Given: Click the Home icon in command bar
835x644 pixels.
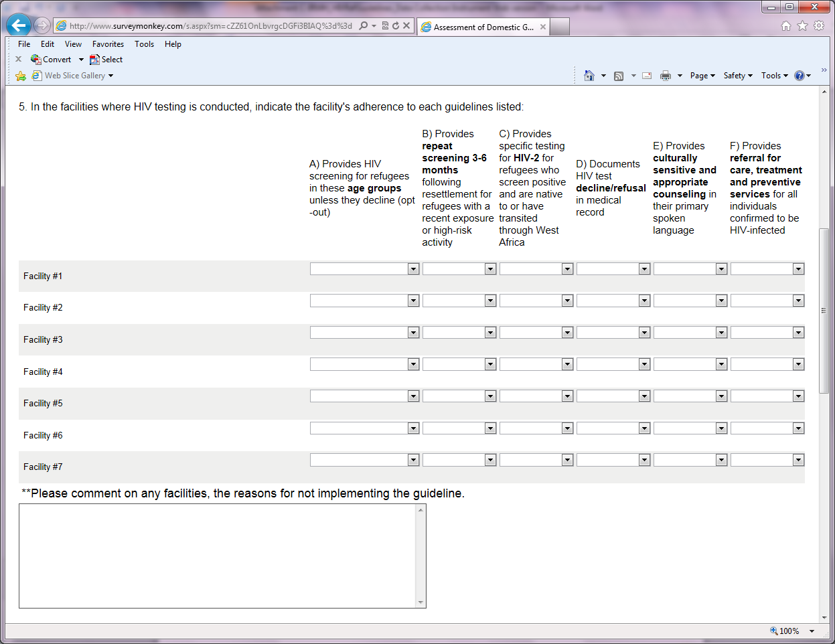Looking at the screenshot, I should 589,76.
